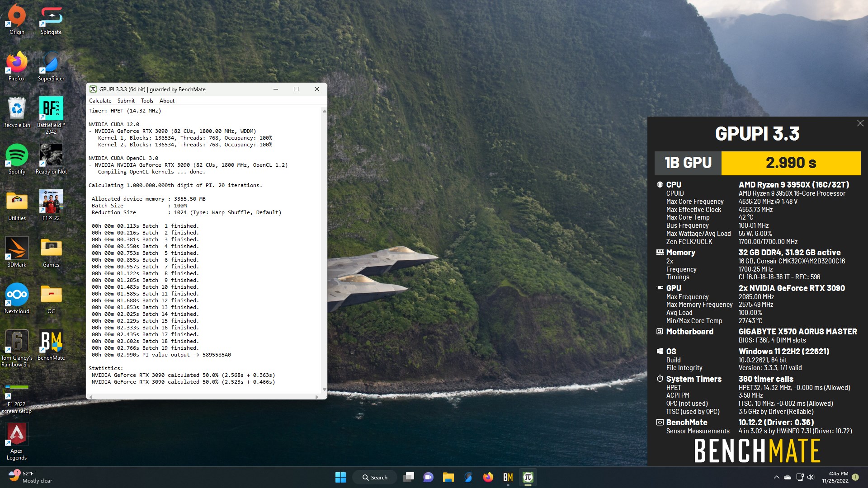Click the Allocated device memory log line

click(x=149, y=199)
